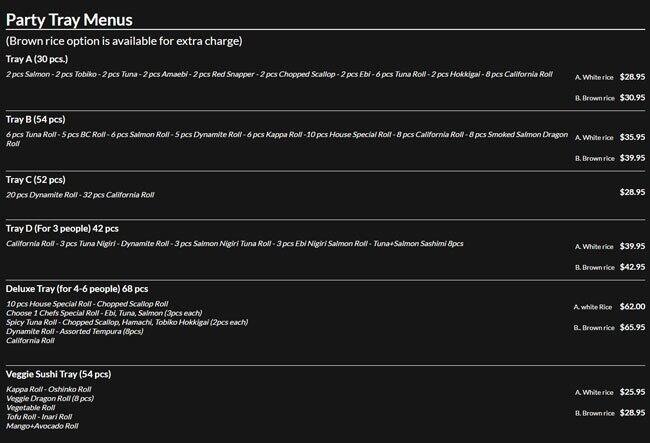Open the Veggie Sushi Tray (54 pcs) item
This screenshot has width=650, height=443.
pyautogui.click(x=58, y=374)
